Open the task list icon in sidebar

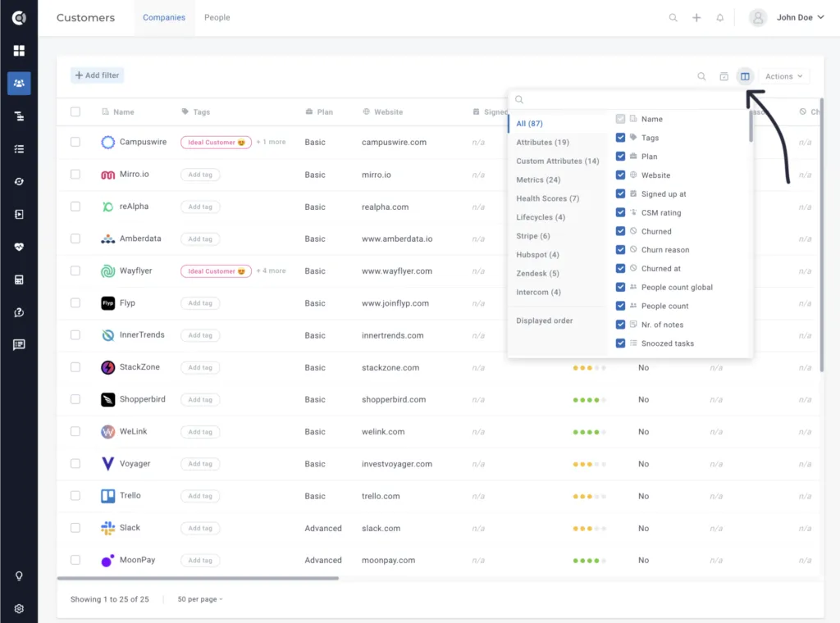19,149
